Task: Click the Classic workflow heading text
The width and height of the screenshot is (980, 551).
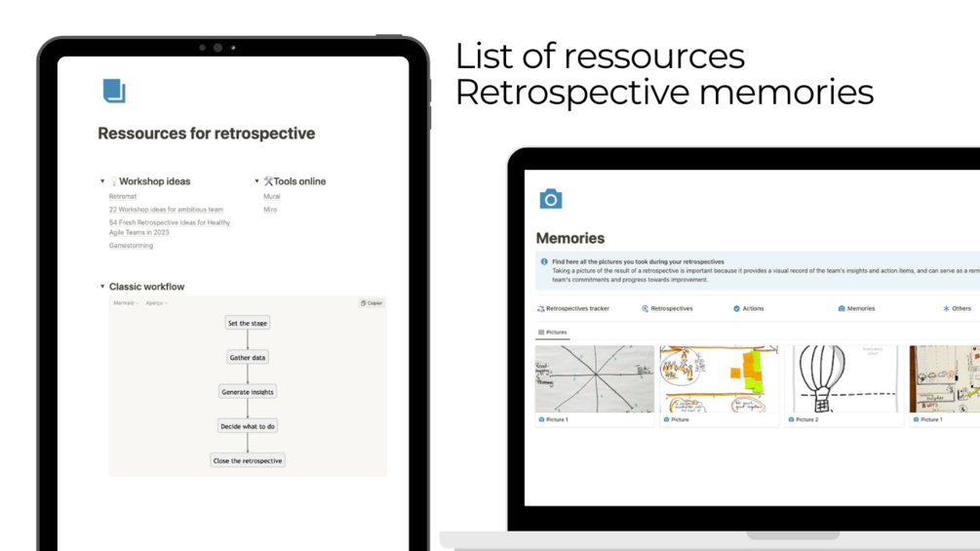Action: pyautogui.click(x=147, y=287)
